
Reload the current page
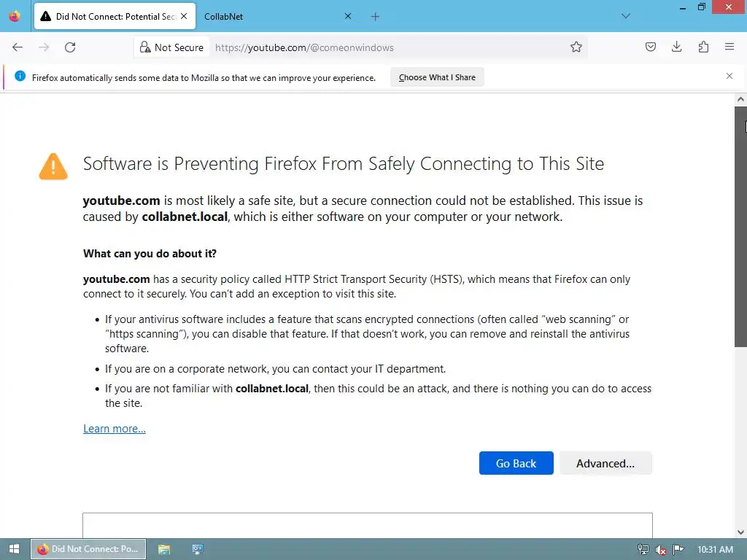[70, 47]
